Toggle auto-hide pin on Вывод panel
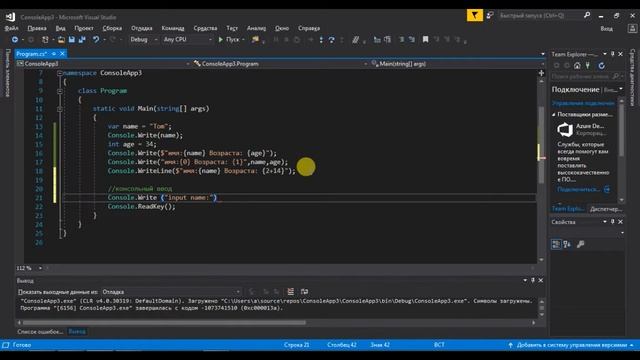Image resolution: width=640 pixels, height=360 pixels. pos(533,280)
